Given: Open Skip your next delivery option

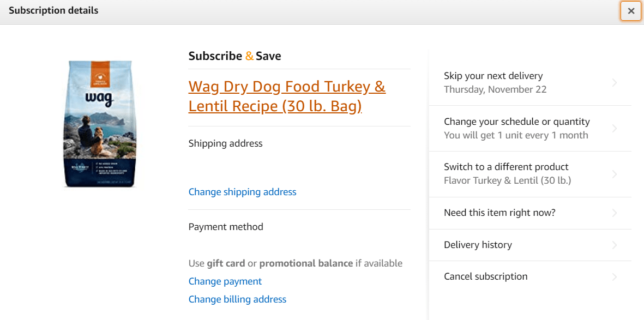Looking at the screenshot, I should (493, 76).
